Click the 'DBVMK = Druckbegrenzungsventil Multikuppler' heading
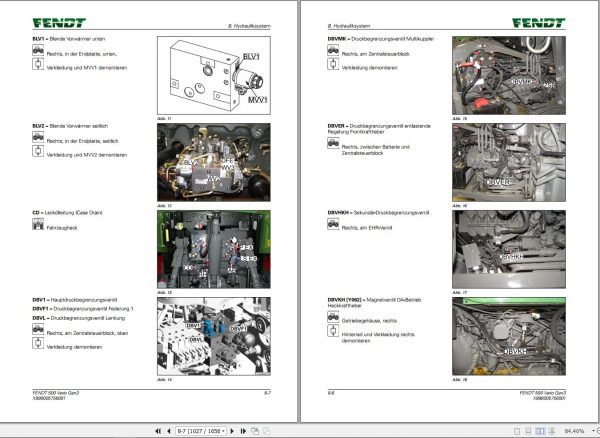Viewport: 600px width, 438px height. click(381, 39)
